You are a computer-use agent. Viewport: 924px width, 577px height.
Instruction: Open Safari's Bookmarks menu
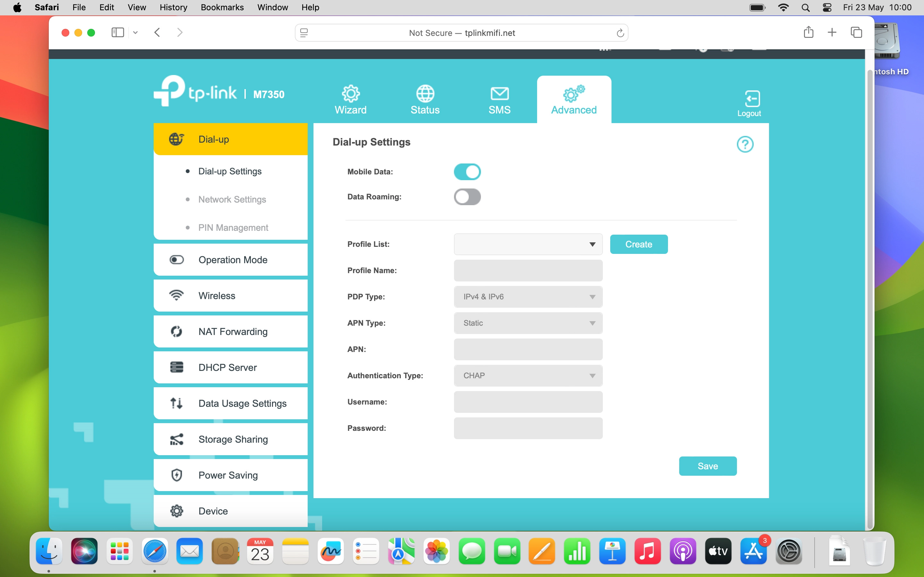pos(222,7)
